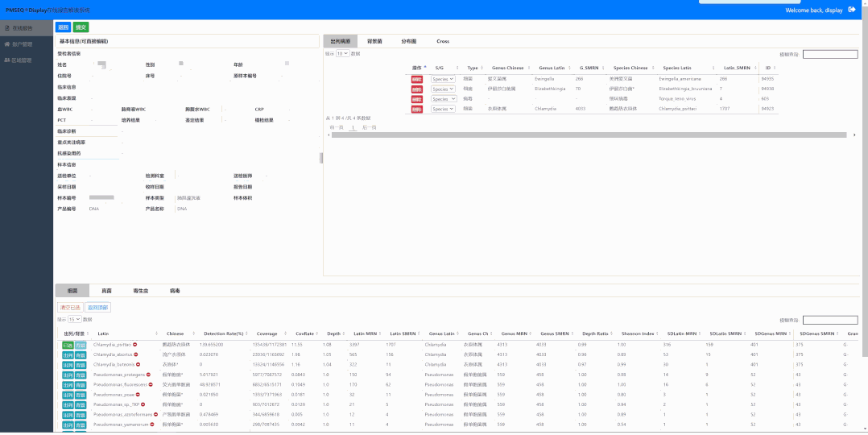Viewport: 868px width, 435px height.
Task: Switch to the 分布图 tab
Action: pyautogui.click(x=408, y=41)
